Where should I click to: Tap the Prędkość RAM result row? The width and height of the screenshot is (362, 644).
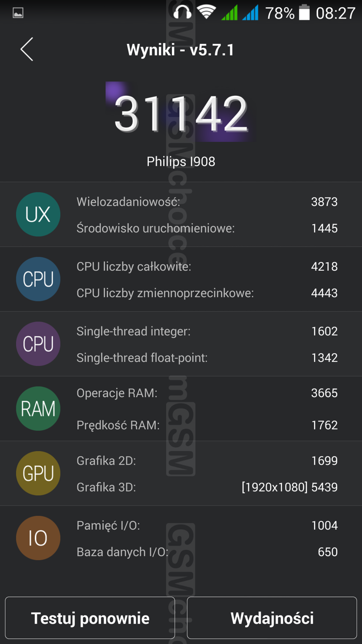pyautogui.click(x=207, y=425)
